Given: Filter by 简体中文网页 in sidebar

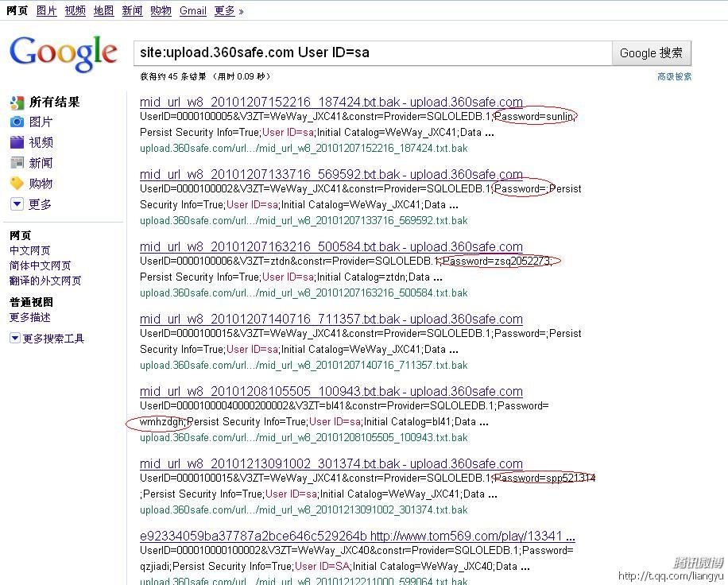Looking at the screenshot, I should tap(40, 265).
